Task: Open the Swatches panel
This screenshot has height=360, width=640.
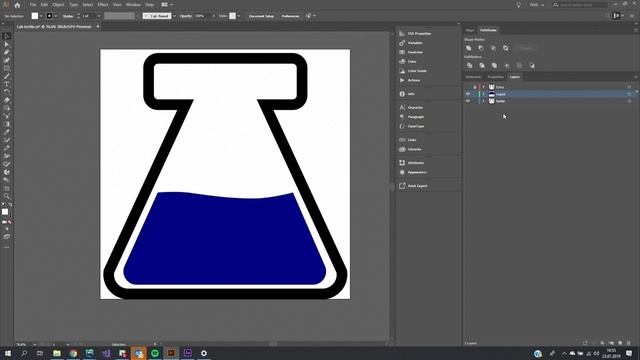Action: [x=411, y=52]
